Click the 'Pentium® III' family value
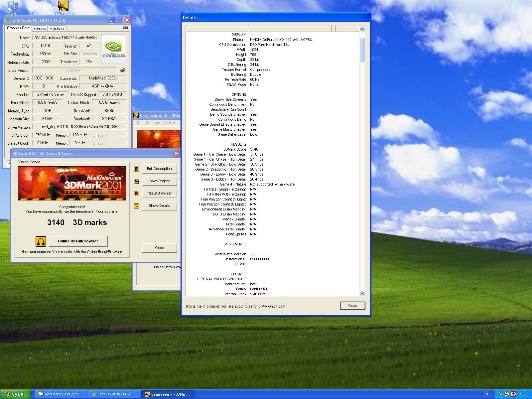Screen dimensions: 532x399 (259, 289)
